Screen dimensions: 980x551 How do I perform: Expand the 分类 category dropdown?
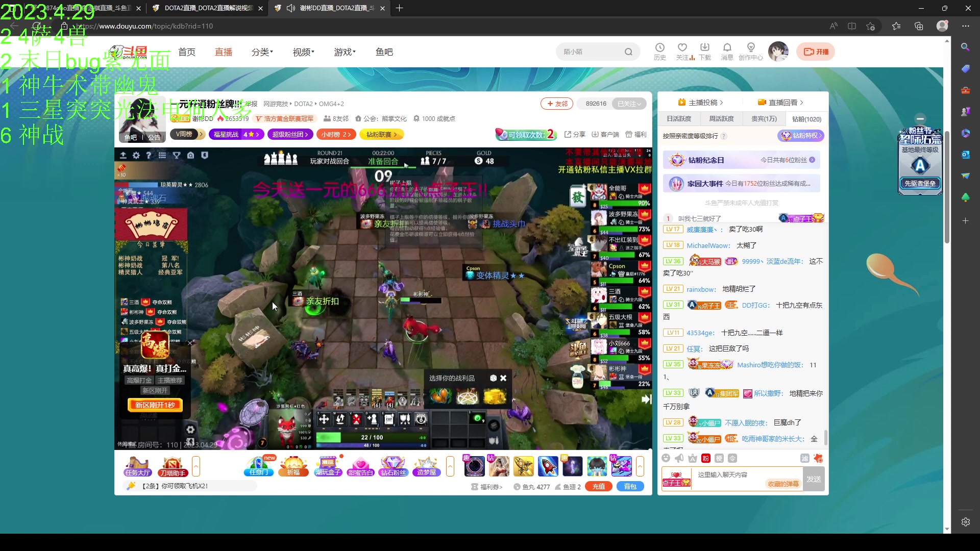coord(262,52)
